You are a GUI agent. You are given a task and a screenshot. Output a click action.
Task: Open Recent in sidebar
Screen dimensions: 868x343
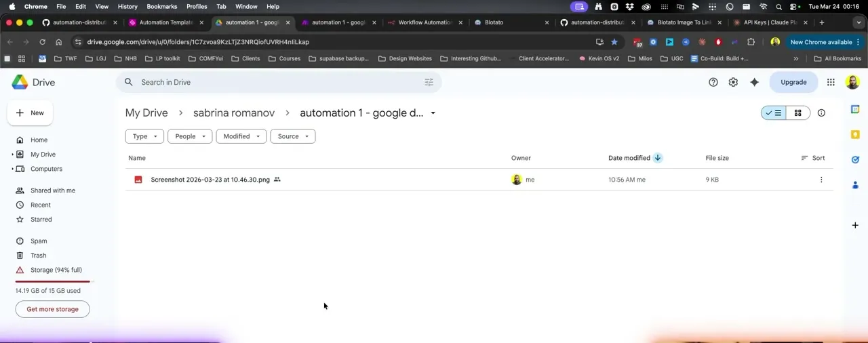coord(35,205)
